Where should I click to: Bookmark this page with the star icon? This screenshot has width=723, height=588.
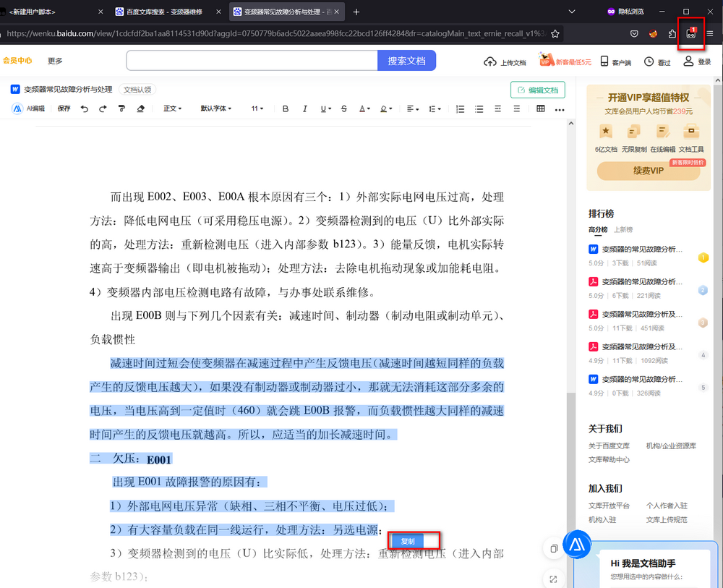pyautogui.click(x=555, y=33)
